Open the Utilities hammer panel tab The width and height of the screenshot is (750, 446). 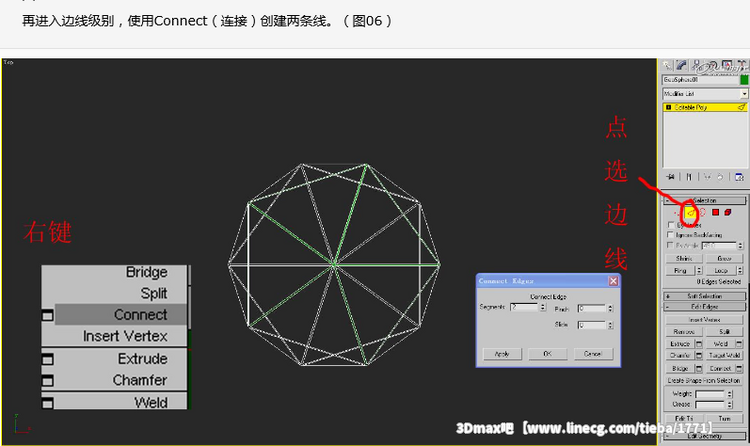[742, 66]
